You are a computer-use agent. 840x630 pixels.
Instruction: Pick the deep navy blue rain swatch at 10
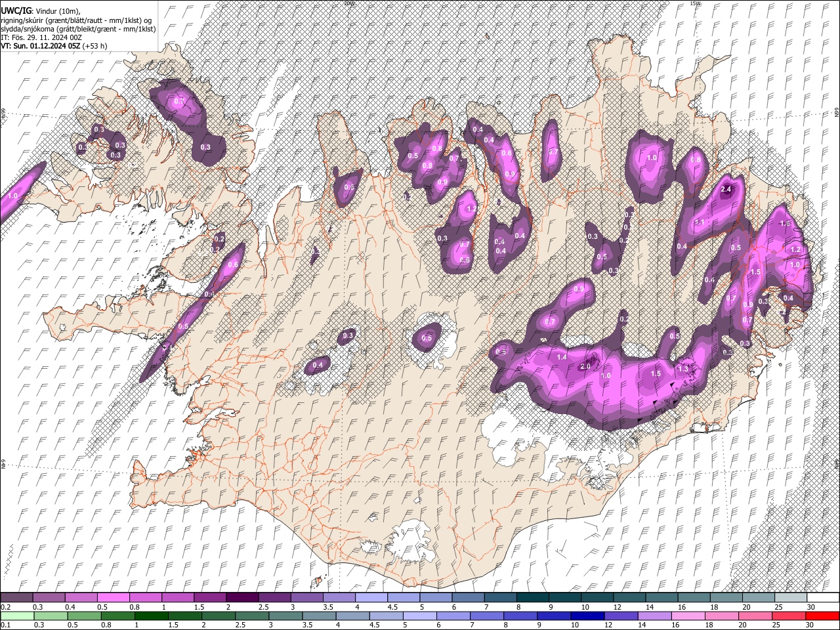click(587, 616)
